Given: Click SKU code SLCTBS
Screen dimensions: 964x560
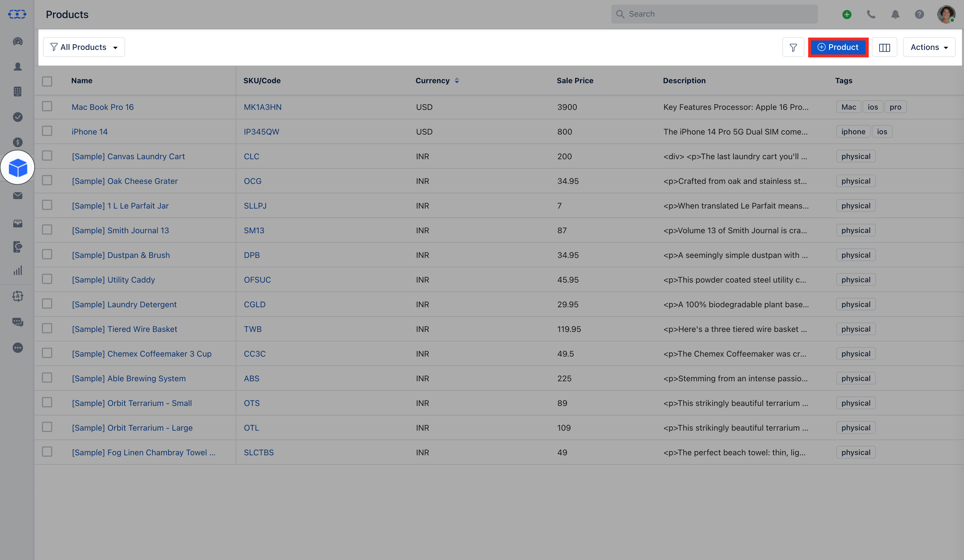Looking at the screenshot, I should coord(259,452).
